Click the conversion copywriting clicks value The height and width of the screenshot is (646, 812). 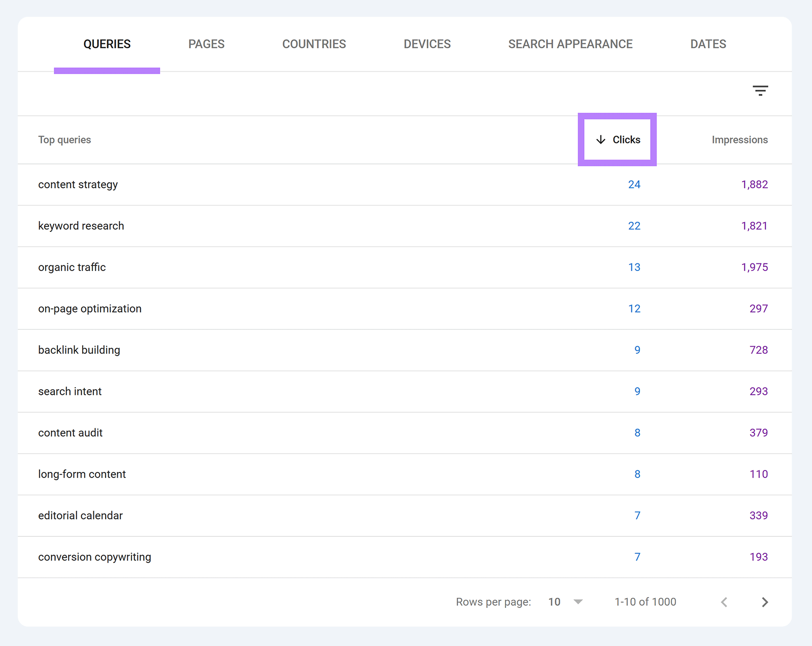[x=637, y=557]
